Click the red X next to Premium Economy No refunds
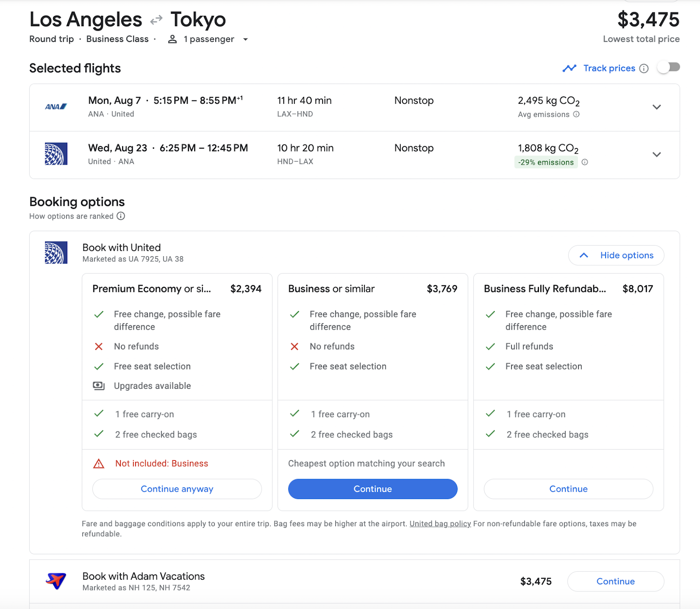700x609 pixels. pyautogui.click(x=99, y=347)
